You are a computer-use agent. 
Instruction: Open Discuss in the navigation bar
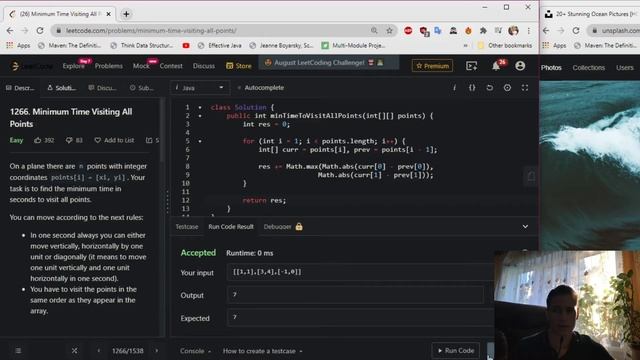pos(204,66)
